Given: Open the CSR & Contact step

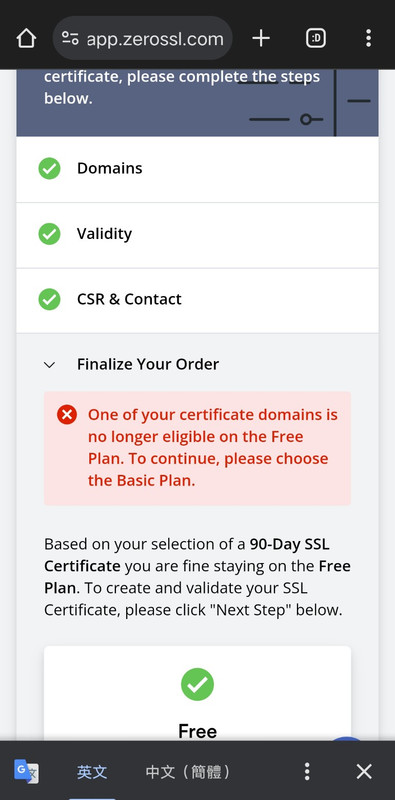Looking at the screenshot, I should pyautogui.click(x=198, y=301).
